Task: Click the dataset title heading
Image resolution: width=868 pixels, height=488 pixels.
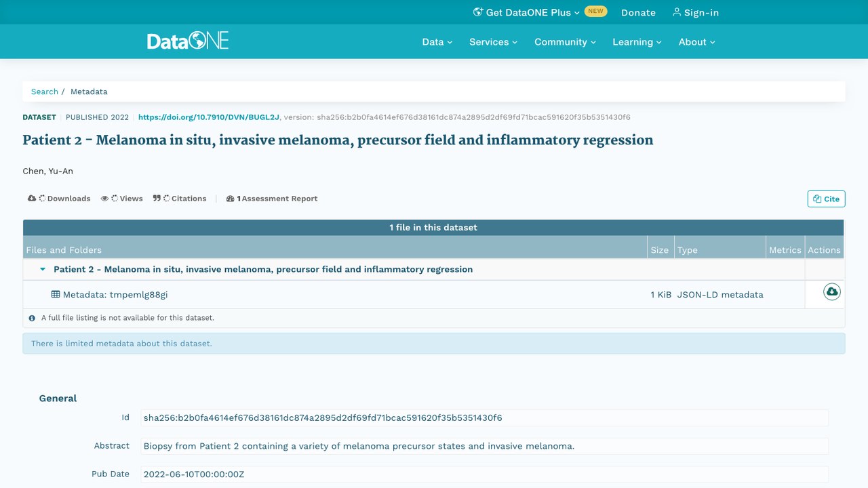Action: pos(338,140)
